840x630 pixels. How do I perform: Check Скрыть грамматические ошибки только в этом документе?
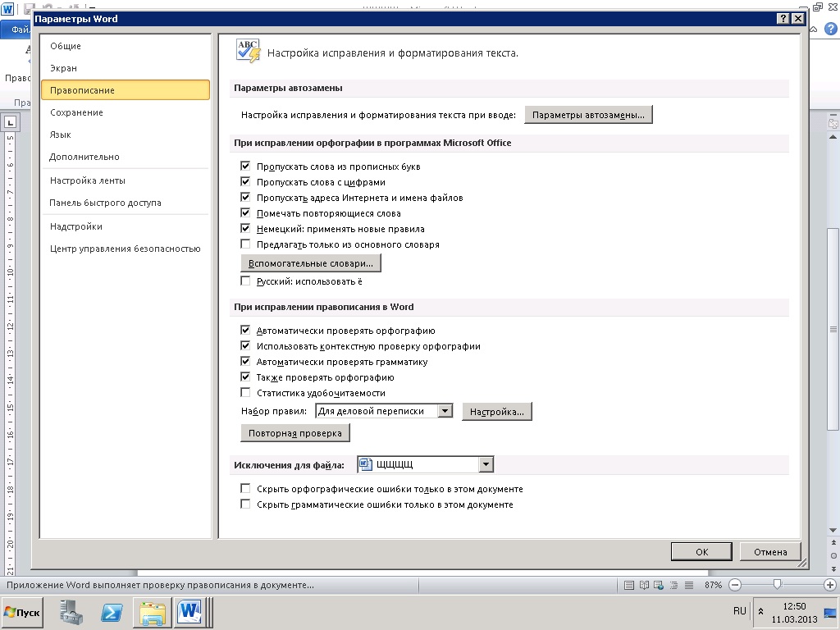(245, 504)
